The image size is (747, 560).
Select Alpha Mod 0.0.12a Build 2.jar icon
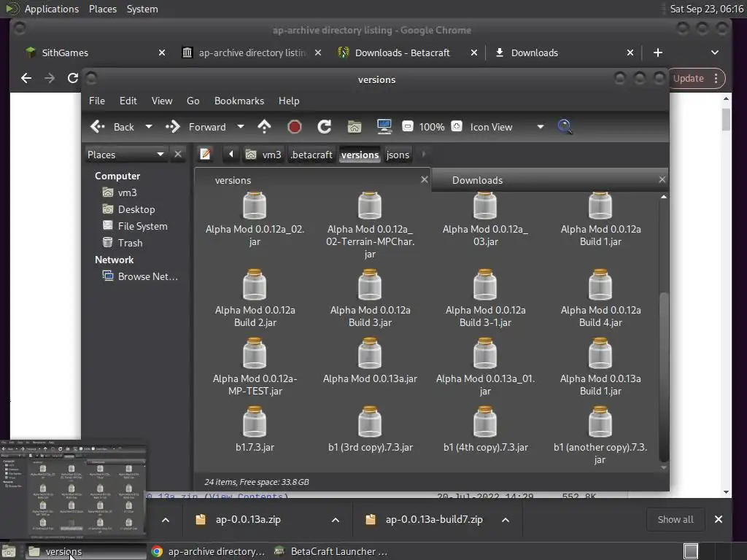tap(255, 284)
